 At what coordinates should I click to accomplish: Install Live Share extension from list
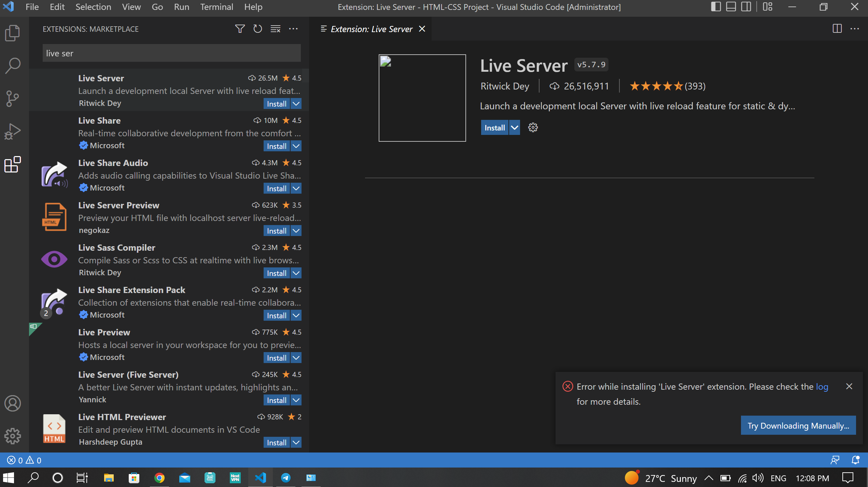point(277,146)
